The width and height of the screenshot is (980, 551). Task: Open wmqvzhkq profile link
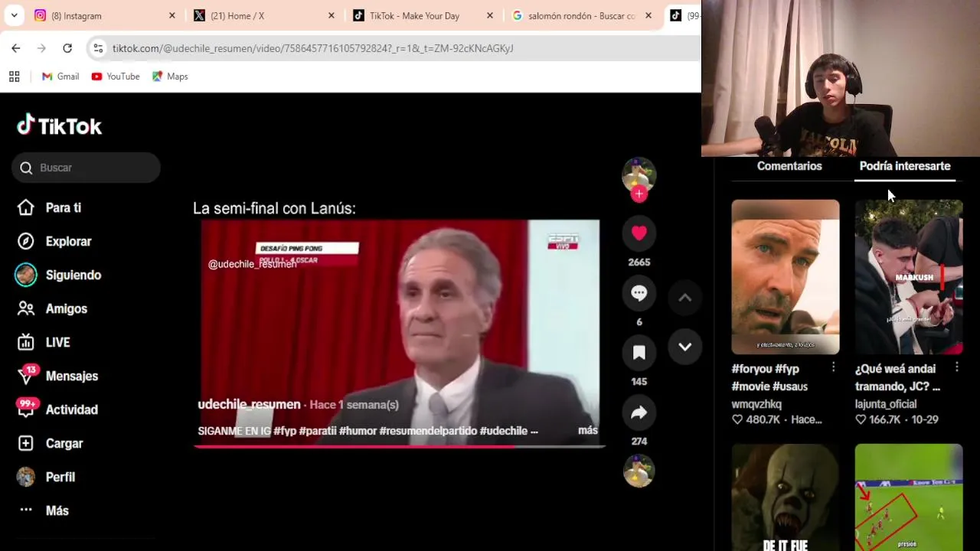coord(756,404)
